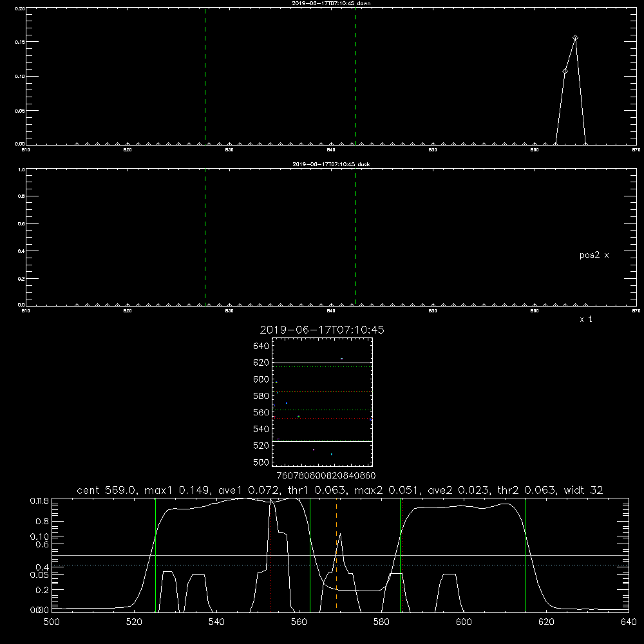
Task: Click the x-axis label 600 of bottom plot
Action: tap(464, 622)
